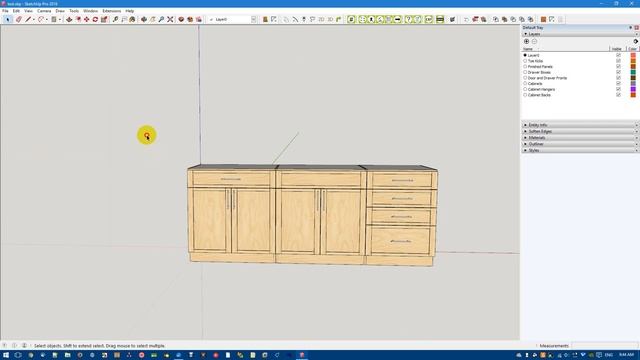
Task: Pick the Tape Measure tool
Action: click(x=116, y=19)
